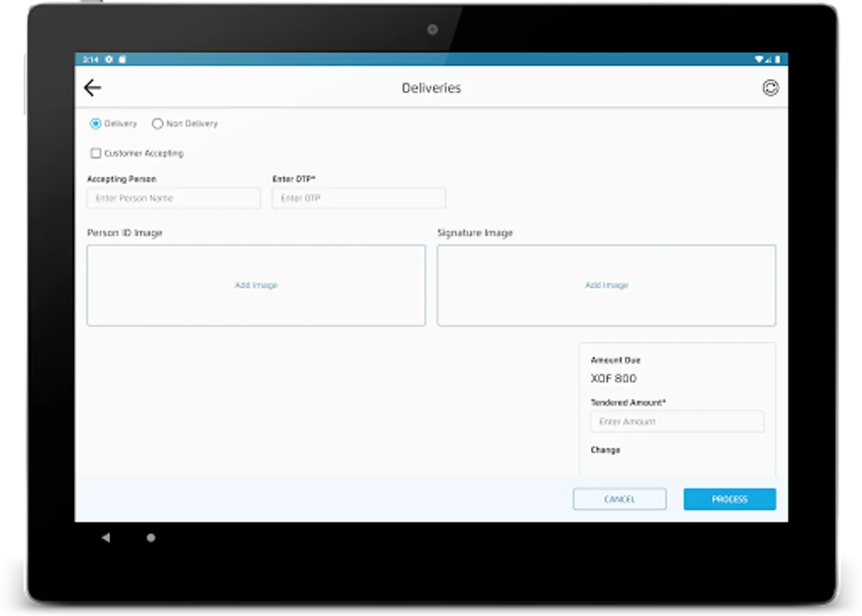Click the Tendered Amount input field
Image resolution: width=862 pixels, height=616 pixels.
677,422
